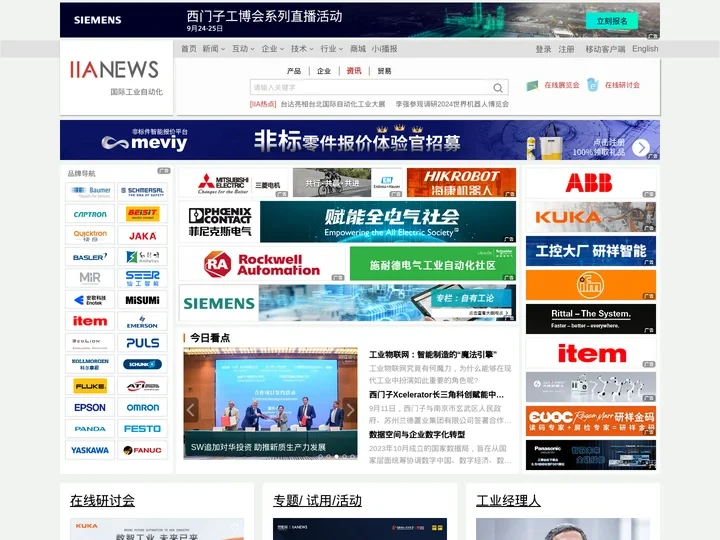Click the news carousel main image
This screenshot has height=540, width=720.
[270, 404]
